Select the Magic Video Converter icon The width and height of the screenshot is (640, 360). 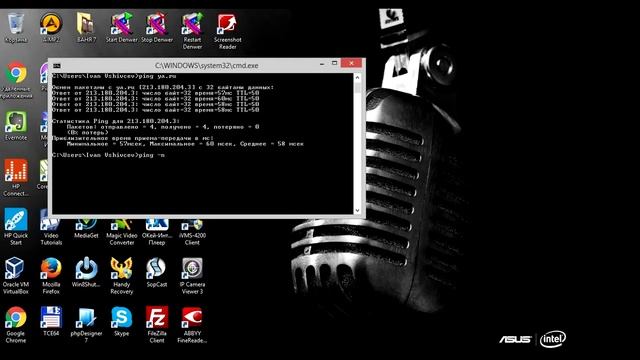click(x=122, y=232)
